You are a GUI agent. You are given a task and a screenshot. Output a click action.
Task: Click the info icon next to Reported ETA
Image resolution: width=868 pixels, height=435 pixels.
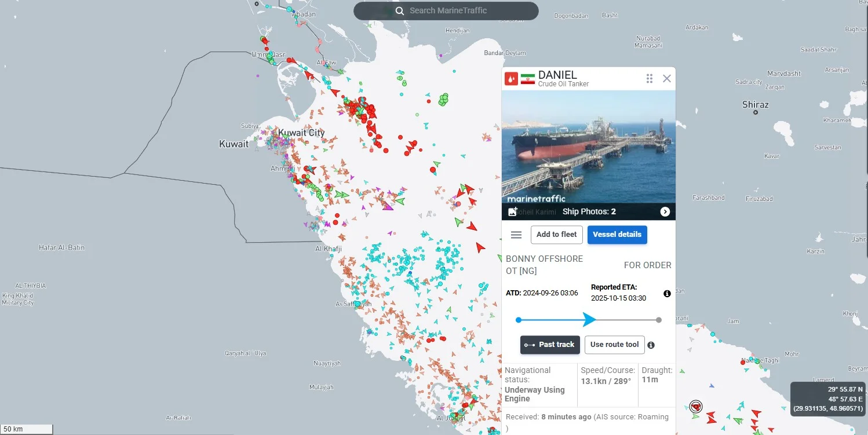(x=667, y=294)
